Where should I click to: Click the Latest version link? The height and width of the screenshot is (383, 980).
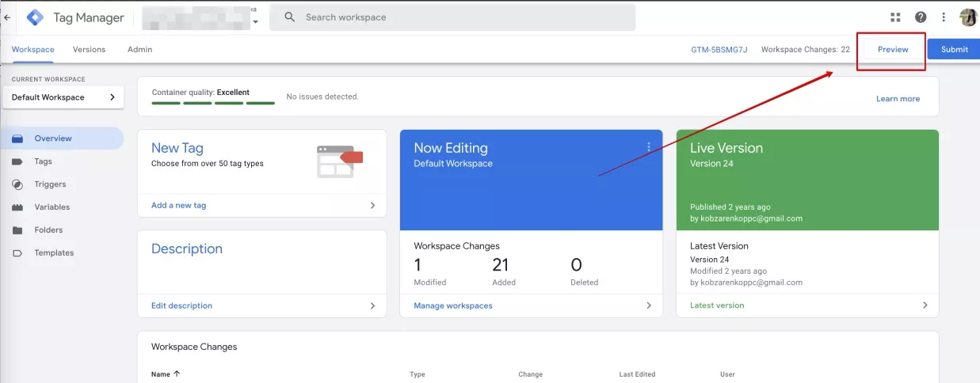pos(717,305)
